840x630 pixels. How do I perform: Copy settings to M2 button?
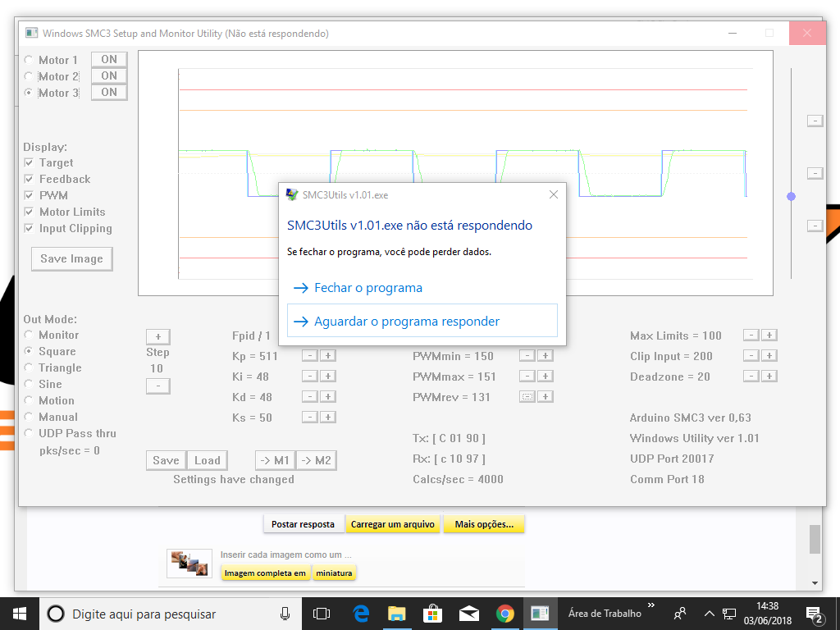(316, 460)
